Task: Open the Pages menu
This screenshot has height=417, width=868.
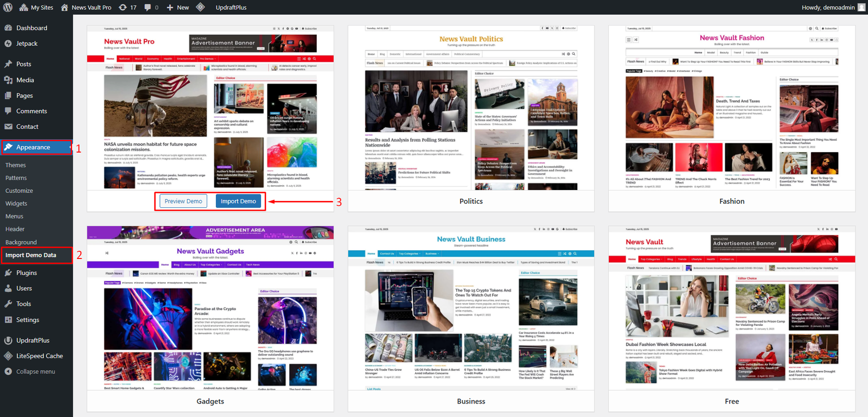Action: point(36,96)
